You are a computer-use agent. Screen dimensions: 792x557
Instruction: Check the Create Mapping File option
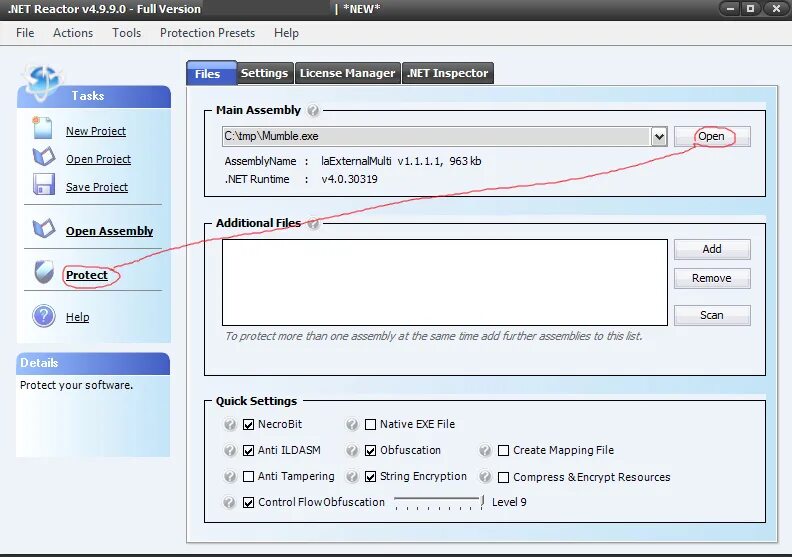click(x=504, y=450)
